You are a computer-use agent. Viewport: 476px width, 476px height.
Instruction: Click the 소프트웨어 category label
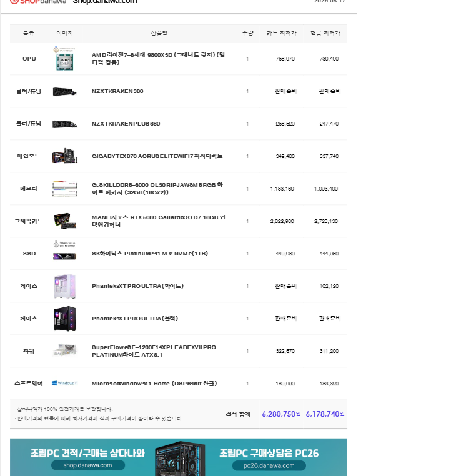(29, 384)
